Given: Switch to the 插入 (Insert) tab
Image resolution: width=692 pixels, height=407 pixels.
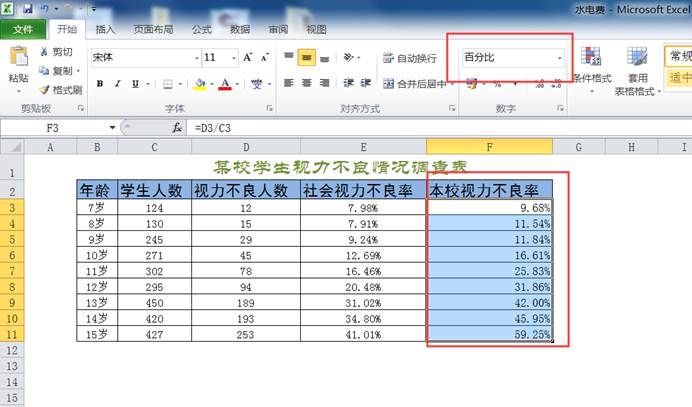Looking at the screenshot, I should pyautogui.click(x=105, y=30).
